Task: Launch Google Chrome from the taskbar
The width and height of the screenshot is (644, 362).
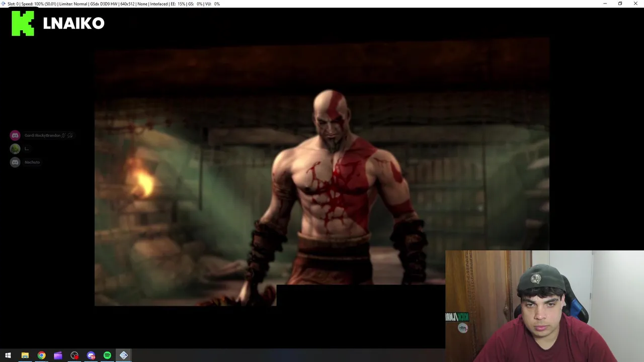Action: pyautogui.click(x=41, y=355)
